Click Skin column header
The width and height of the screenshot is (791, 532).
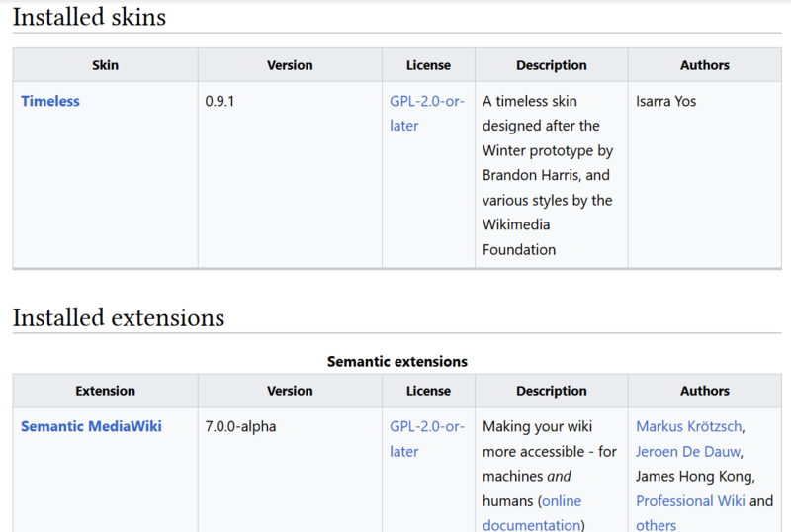click(x=106, y=65)
